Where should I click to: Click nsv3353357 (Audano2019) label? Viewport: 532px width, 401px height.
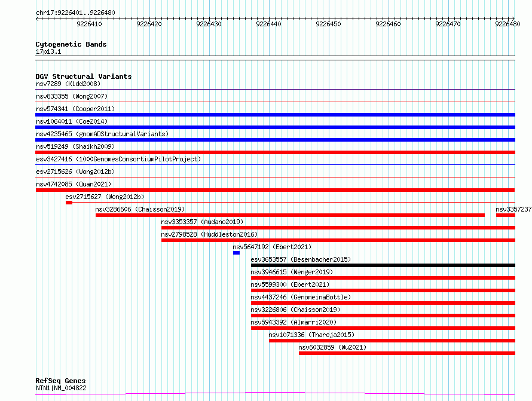pyautogui.click(x=202, y=222)
